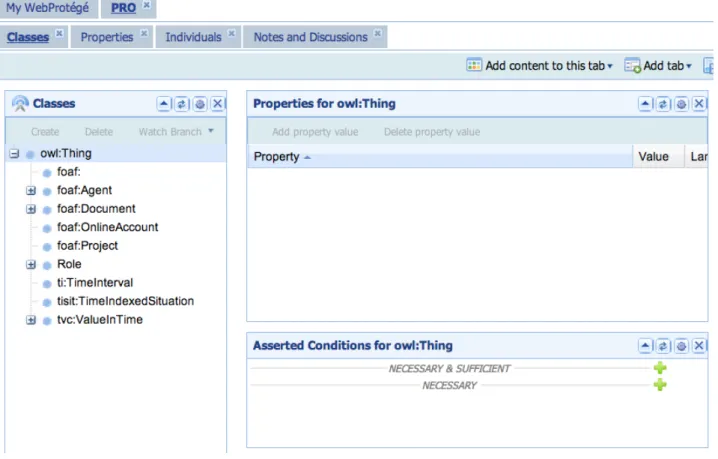Open settings of Properties for owl:Thing panel

coord(681,104)
